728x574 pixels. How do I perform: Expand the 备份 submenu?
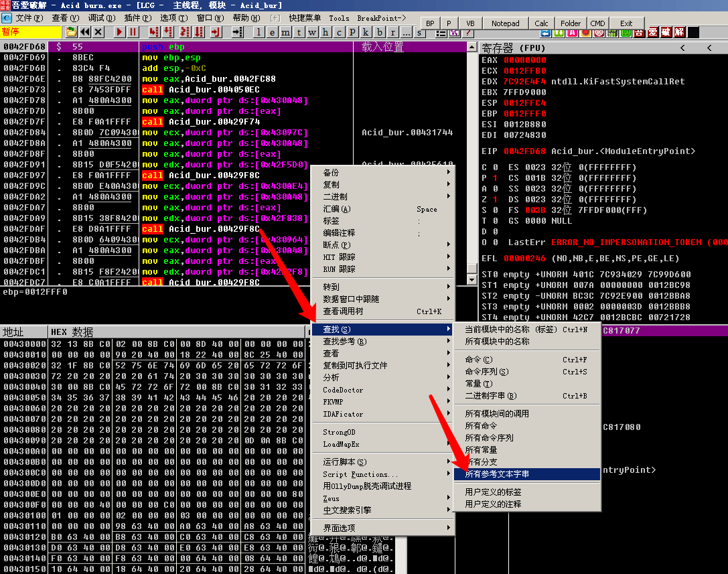pos(383,173)
